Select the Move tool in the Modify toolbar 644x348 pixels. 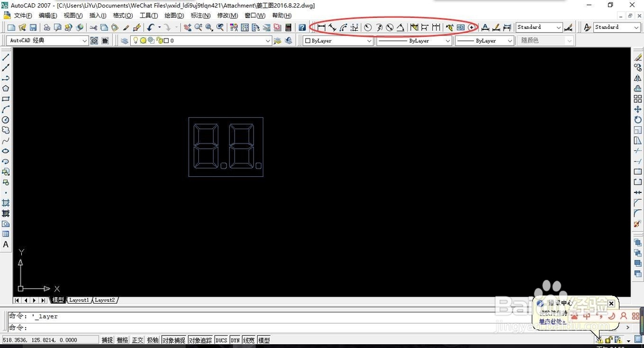638,109
